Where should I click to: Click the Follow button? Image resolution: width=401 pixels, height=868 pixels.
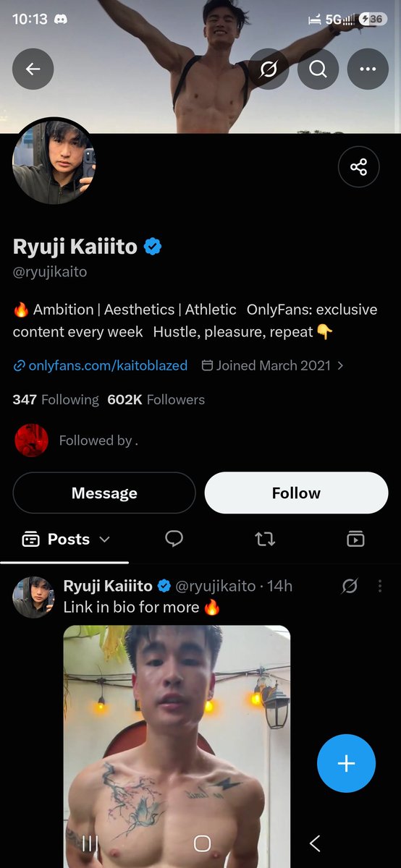point(296,493)
